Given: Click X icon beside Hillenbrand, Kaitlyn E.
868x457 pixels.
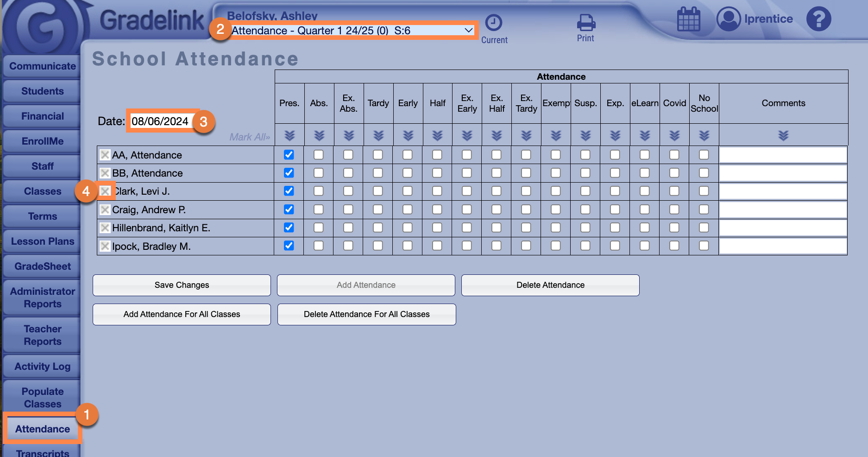Looking at the screenshot, I should [x=105, y=228].
